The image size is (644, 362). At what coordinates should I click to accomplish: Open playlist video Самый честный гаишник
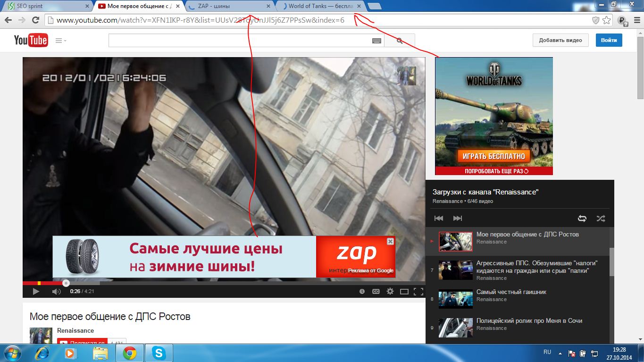point(511,292)
